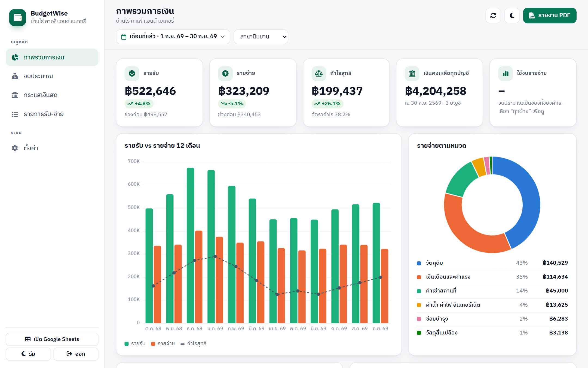Select the ซ่อมบำรุง category row

(x=492, y=319)
